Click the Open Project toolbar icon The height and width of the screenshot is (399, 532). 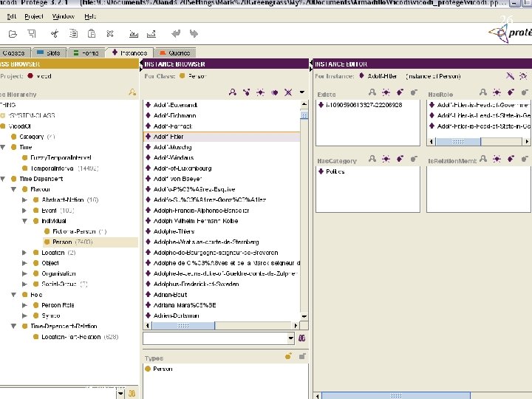coord(13,33)
